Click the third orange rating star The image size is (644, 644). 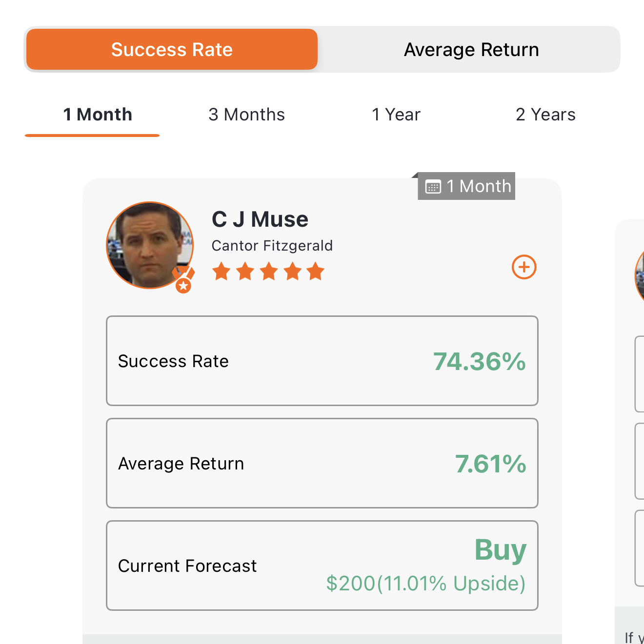pos(269,271)
